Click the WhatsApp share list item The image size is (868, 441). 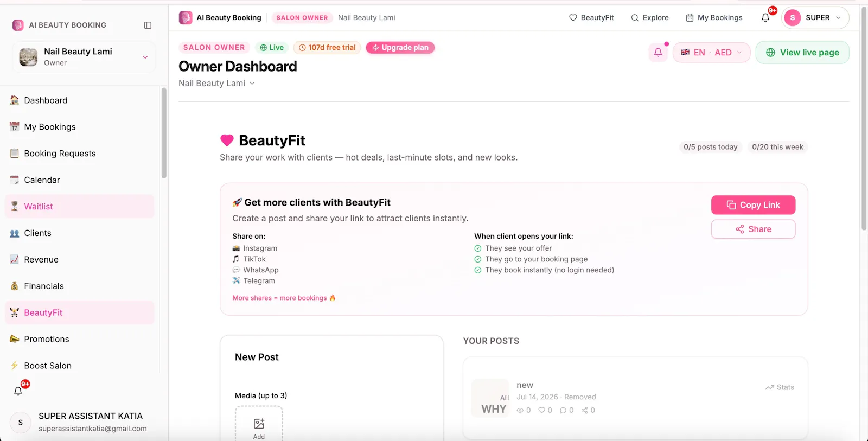[256, 270]
